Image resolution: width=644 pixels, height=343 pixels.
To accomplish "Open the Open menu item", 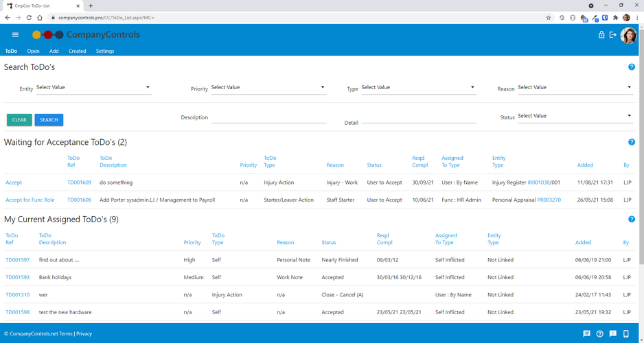I will point(33,51).
